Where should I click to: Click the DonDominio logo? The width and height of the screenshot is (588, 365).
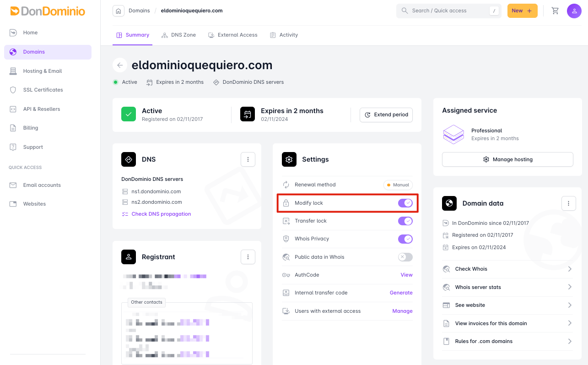[48, 11]
